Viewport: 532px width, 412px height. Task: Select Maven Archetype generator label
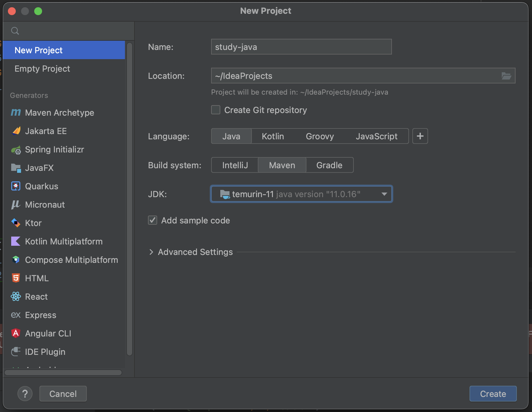pyautogui.click(x=60, y=113)
